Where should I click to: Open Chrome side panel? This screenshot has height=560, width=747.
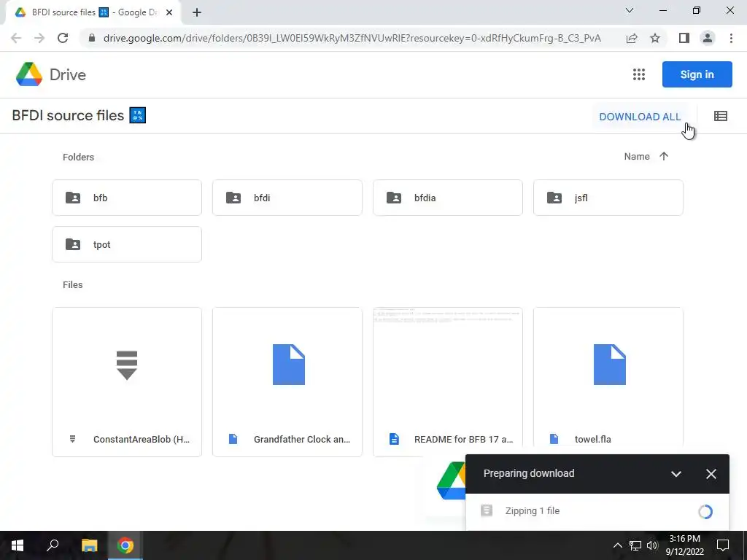coord(684,38)
